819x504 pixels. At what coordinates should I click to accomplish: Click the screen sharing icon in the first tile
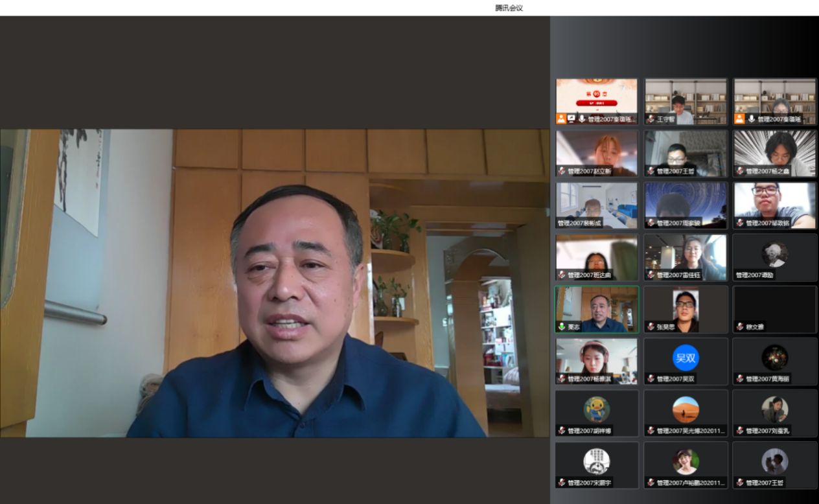(571, 119)
